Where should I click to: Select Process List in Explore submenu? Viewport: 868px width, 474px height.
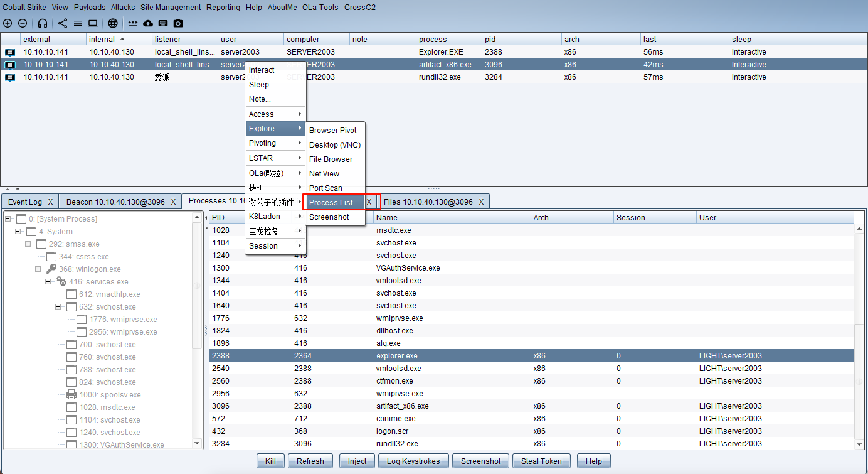tap(335, 203)
